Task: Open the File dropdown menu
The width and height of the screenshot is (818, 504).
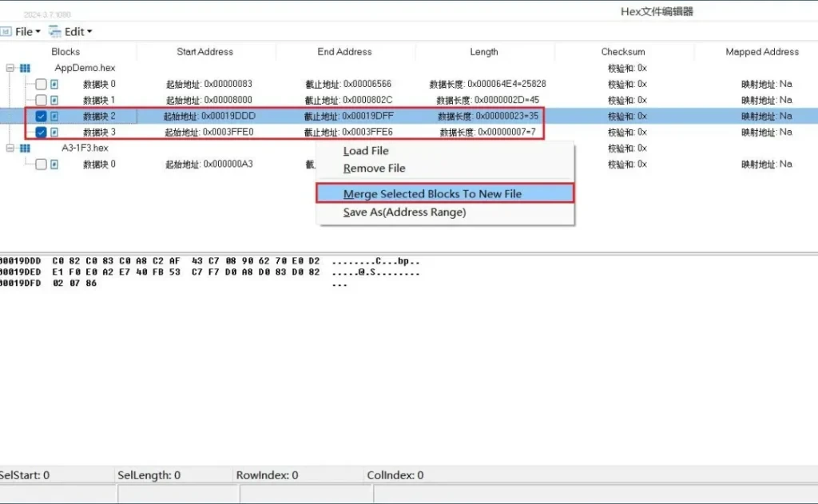Action: (24, 32)
